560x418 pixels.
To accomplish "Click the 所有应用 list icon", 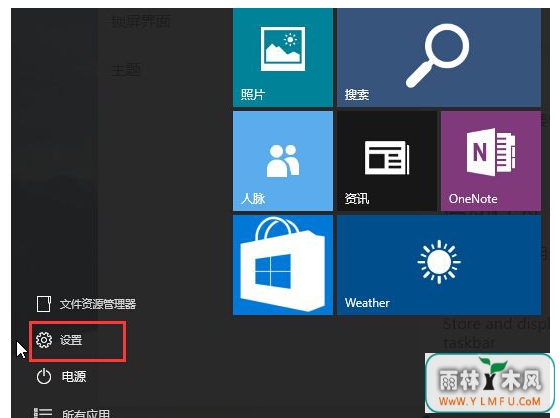I will pos(43,413).
